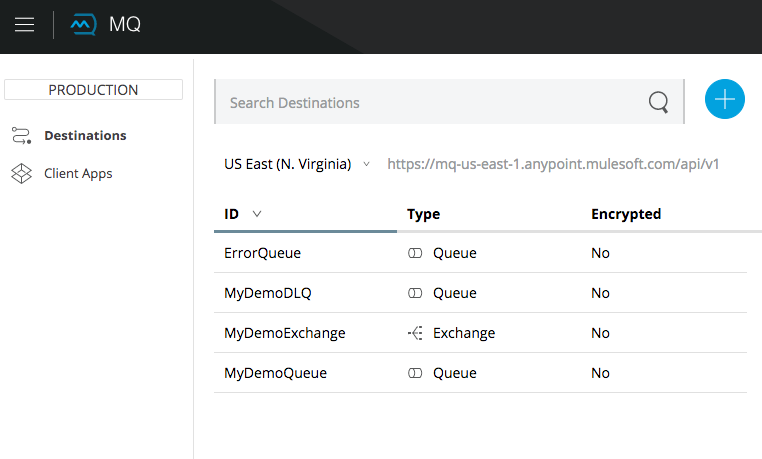
Task: Click the queue icon in MyDemoQueue row
Action: click(415, 373)
